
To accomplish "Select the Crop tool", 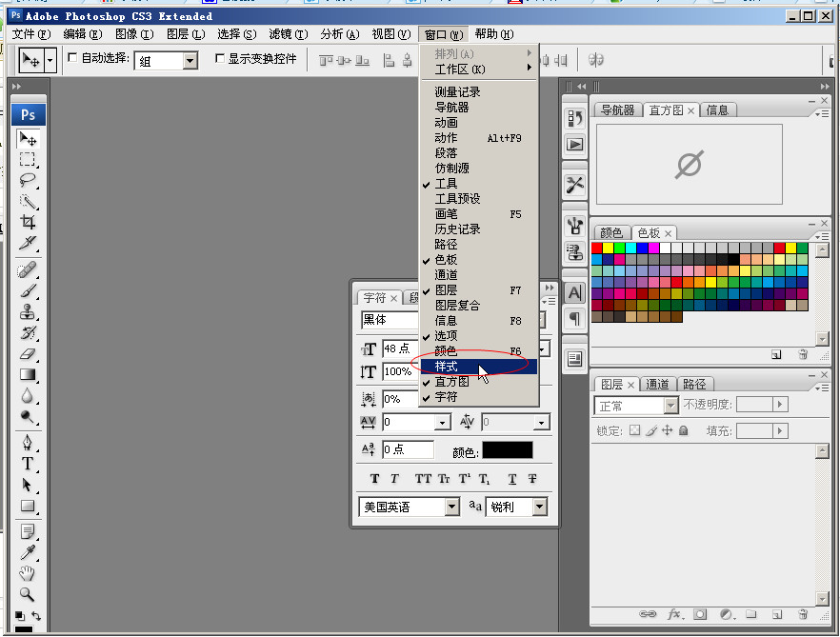I will [28, 222].
